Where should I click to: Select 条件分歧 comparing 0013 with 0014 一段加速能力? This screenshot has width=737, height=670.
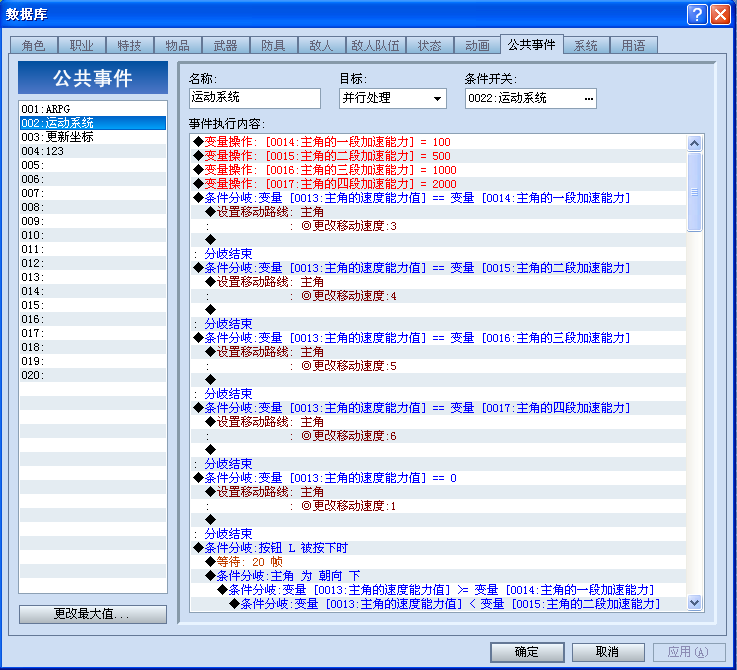coord(438,198)
